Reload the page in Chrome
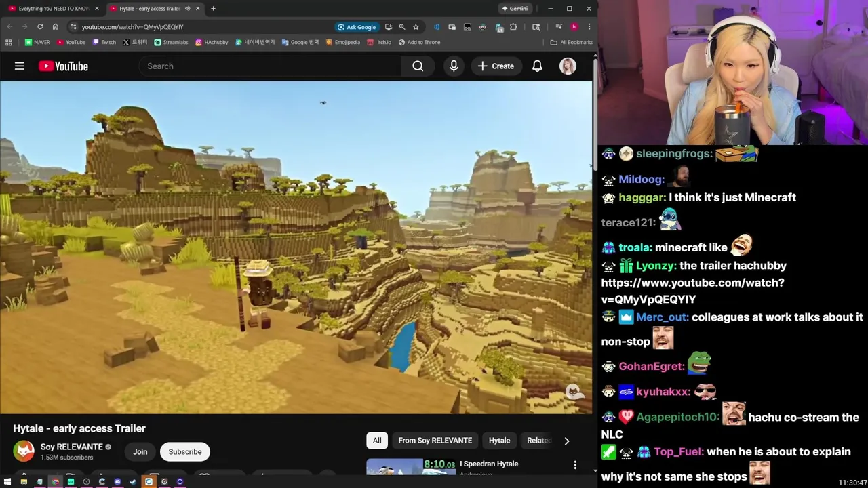The image size is (868, 488). 40,27
